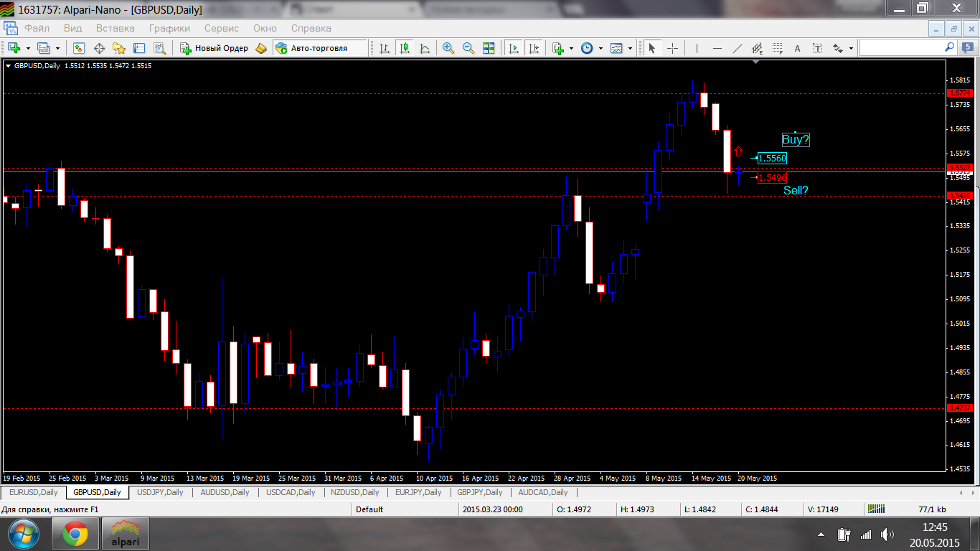Viewport: 980px width, 551px height.
Task: Switch to the AUDUSD,Daily chart tab
Action: tap(225, 492)
